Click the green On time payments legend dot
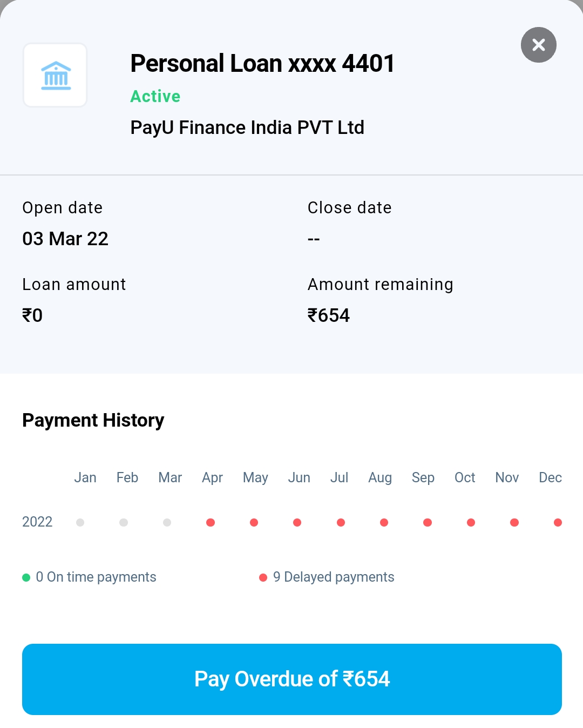This screenshot has width=583, height=728. coord(26,578)
